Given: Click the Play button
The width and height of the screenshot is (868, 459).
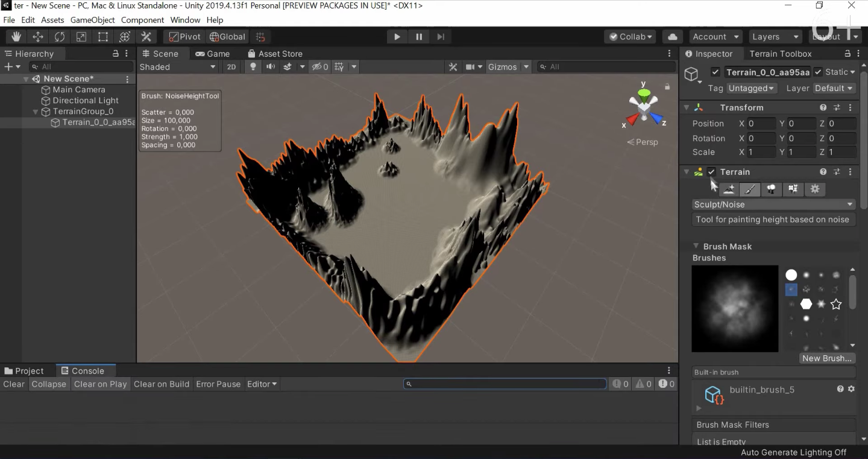Looking at the screenshot, I should (x=397, y=37).
